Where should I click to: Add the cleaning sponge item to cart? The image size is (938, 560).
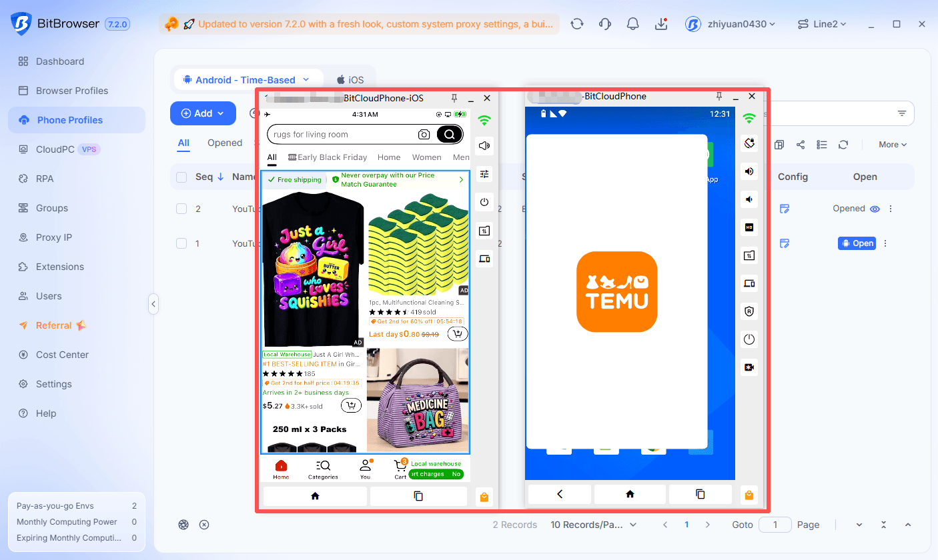458,334
